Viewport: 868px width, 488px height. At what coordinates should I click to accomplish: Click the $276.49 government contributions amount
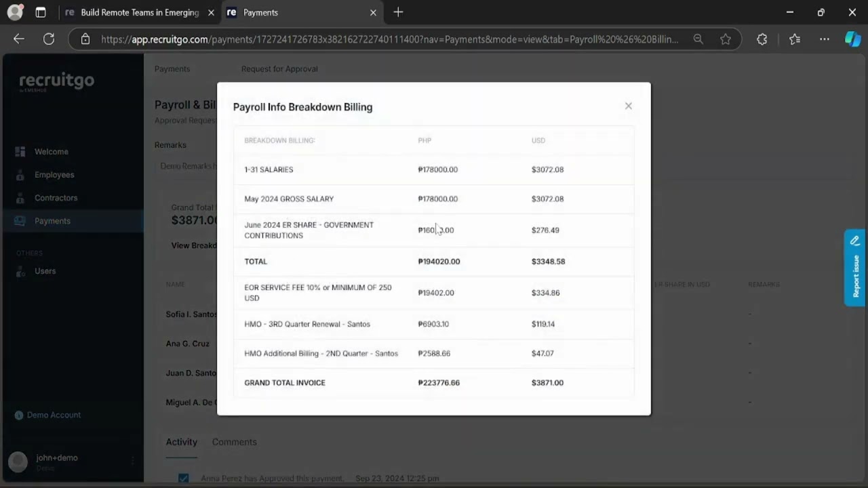coord(545,230)
